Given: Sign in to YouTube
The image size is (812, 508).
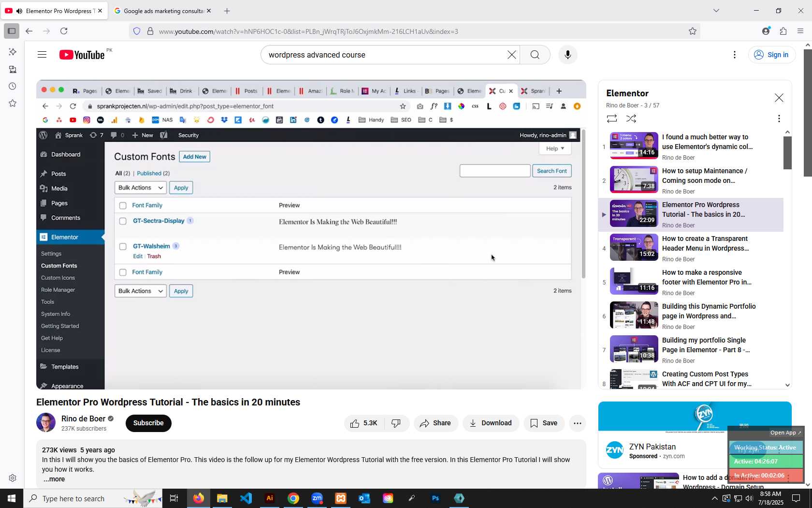Looking at the screenshot, I should pos(771,55).
